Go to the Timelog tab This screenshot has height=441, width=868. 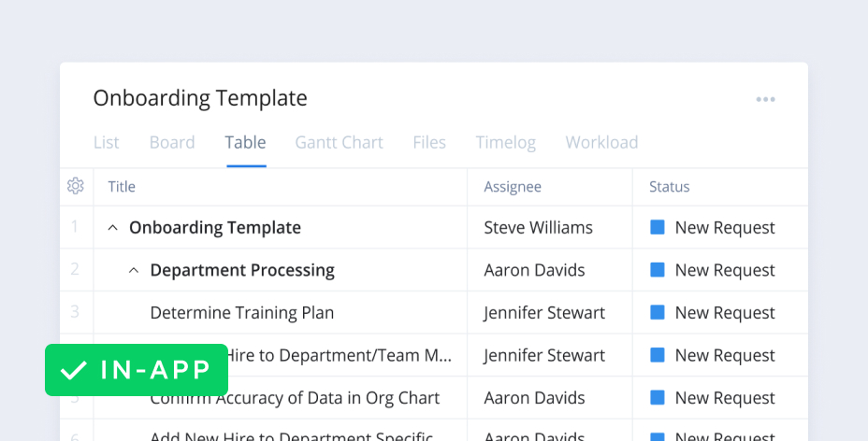505,143
